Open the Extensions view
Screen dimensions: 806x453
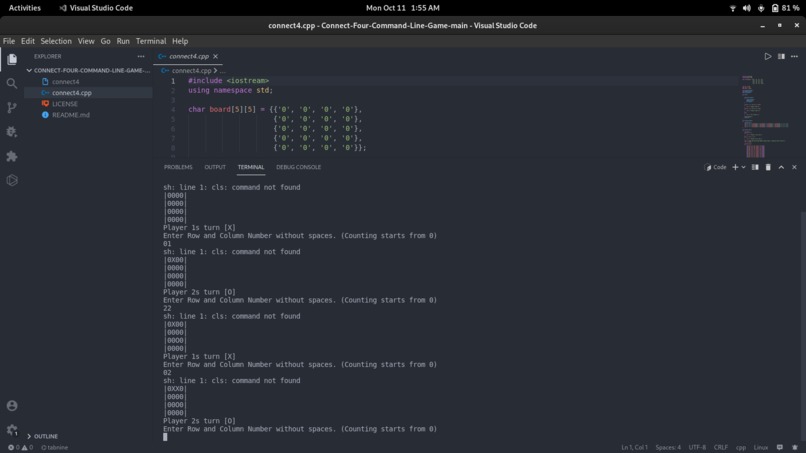click(x=12, y=156)
